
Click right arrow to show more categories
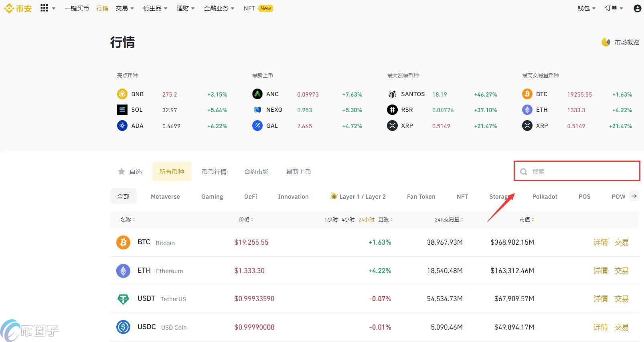(x=634, y=196)
